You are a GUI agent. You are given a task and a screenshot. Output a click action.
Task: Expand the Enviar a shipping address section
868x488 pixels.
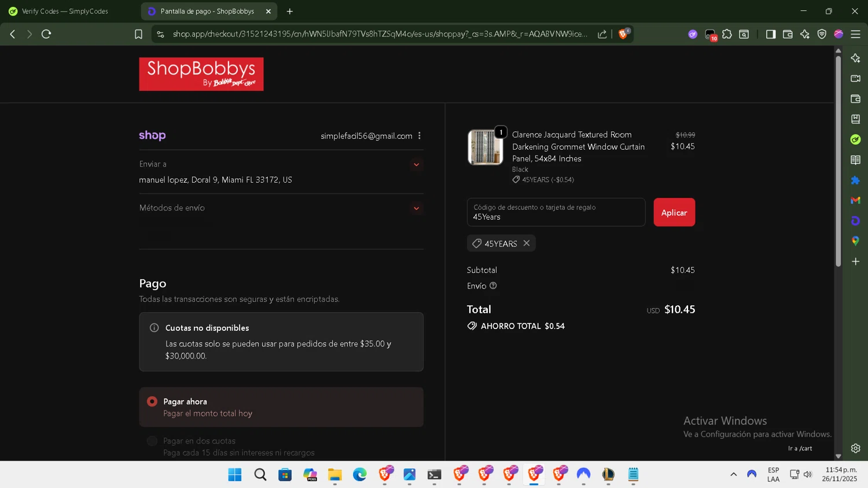416,165
